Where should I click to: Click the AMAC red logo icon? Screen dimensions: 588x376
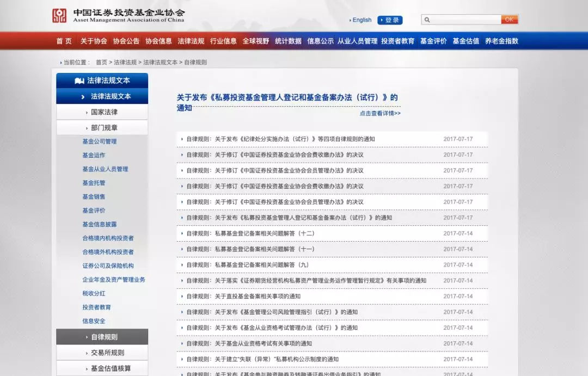[59, 16]
